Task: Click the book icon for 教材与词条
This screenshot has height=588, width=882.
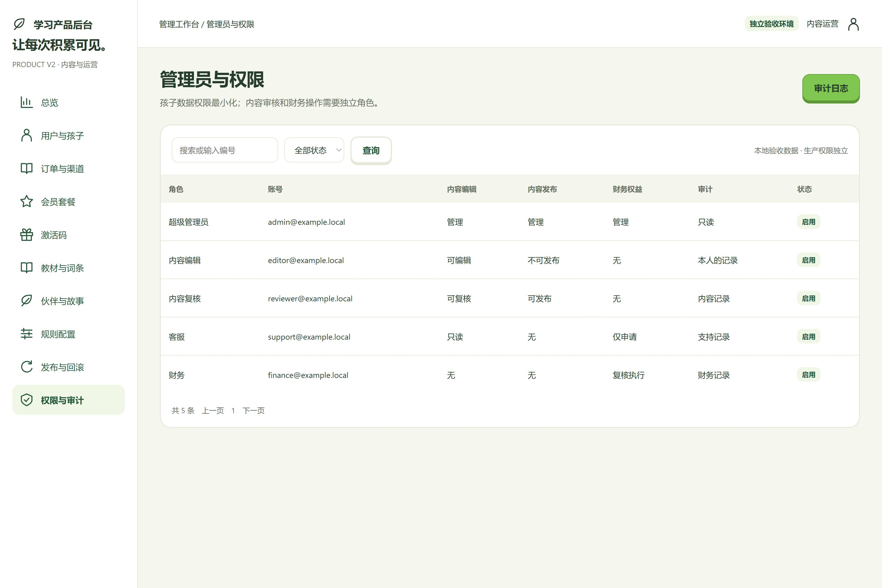Action: pos(27,268)
